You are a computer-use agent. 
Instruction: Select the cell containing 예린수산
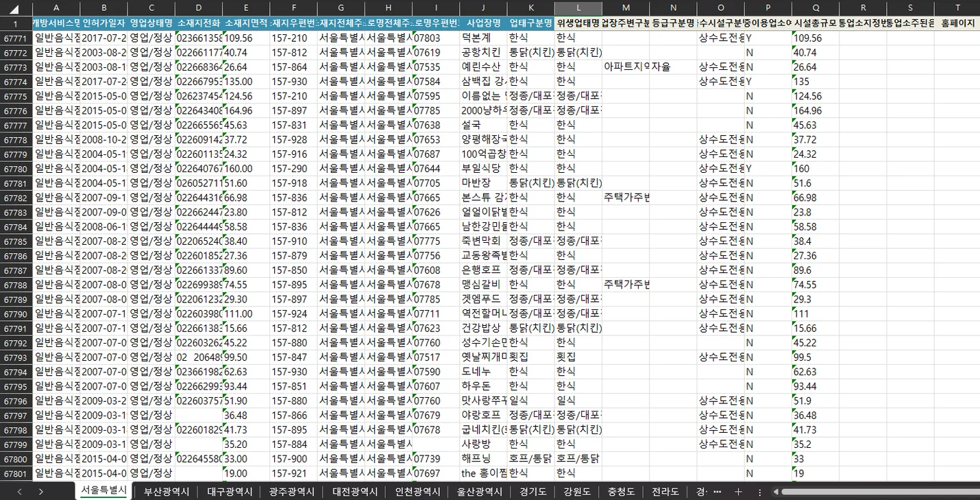point(484,67)
